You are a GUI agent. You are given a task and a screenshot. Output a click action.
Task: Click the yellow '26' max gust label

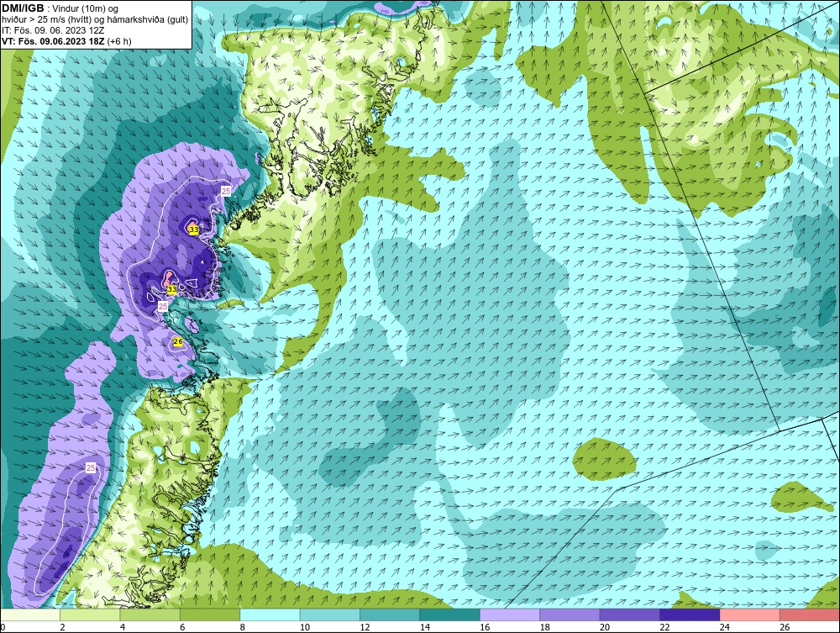(x=178, y=341)
